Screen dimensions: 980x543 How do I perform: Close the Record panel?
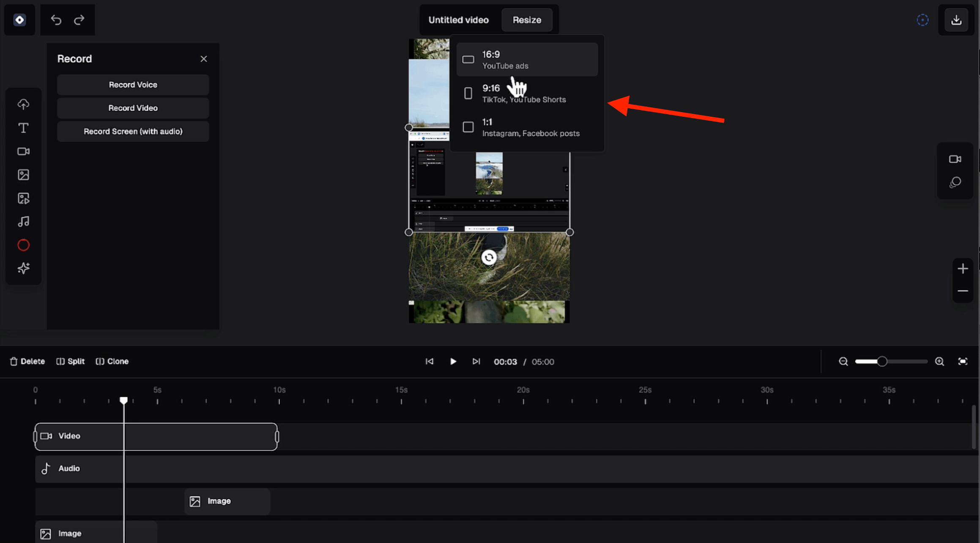pyautogui.click(x=204, y=59)
